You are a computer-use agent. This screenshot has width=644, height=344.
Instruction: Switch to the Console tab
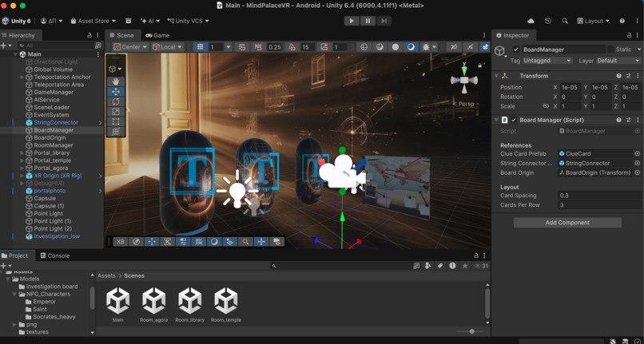pyautogui.click(x=54, y=255)
